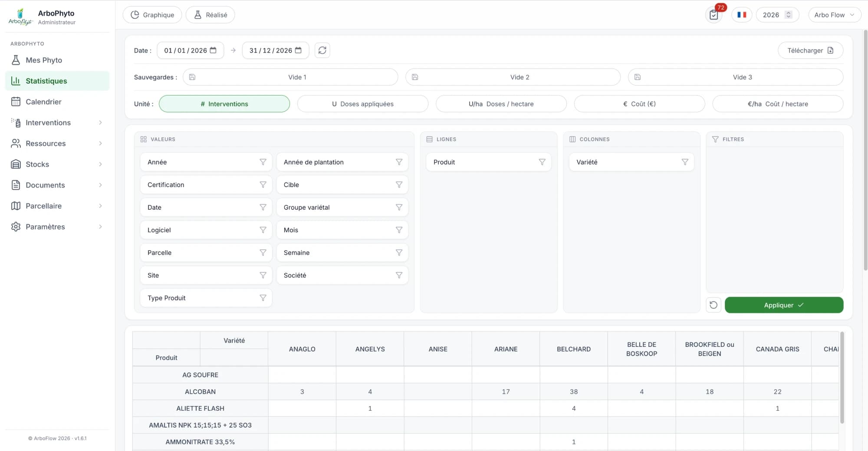Select the Coût (€) unit option

(639, 104)
